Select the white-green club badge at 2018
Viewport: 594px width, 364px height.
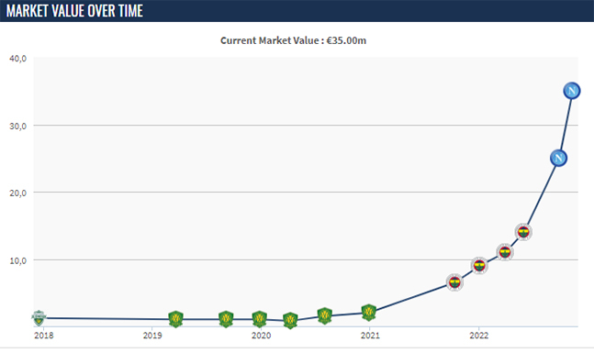[x=39, y=318]
